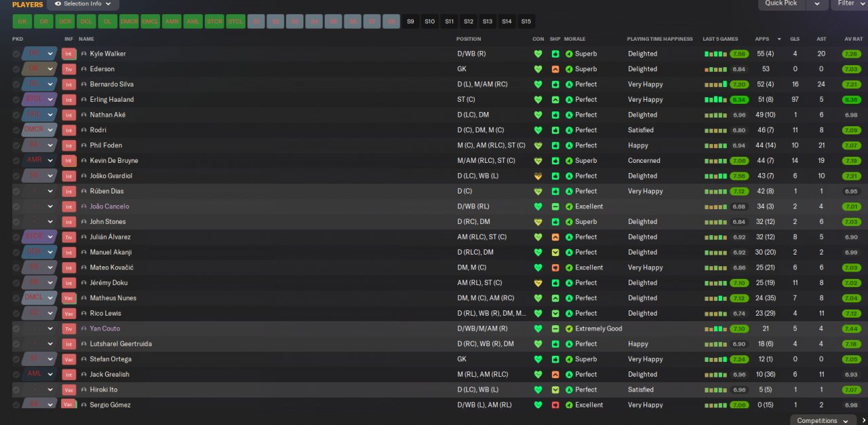
Task: Click Julián Álvarez's orange sharpness icon
Action: click(555, 237)
